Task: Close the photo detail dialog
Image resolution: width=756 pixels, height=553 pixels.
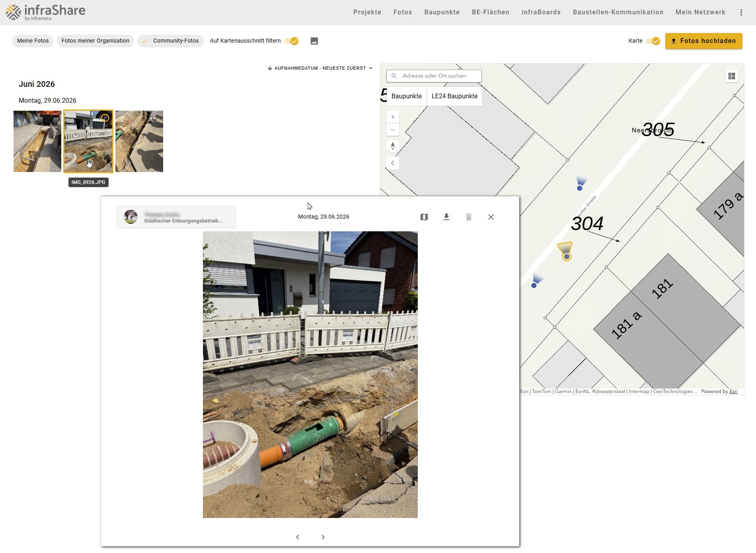Action: [x=491, y=217]
